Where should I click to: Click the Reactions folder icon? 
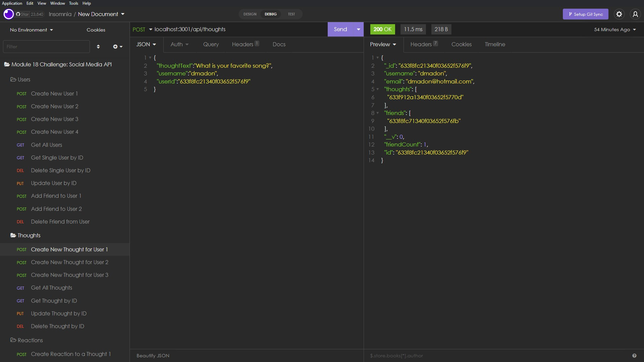[x=13, y=340]
